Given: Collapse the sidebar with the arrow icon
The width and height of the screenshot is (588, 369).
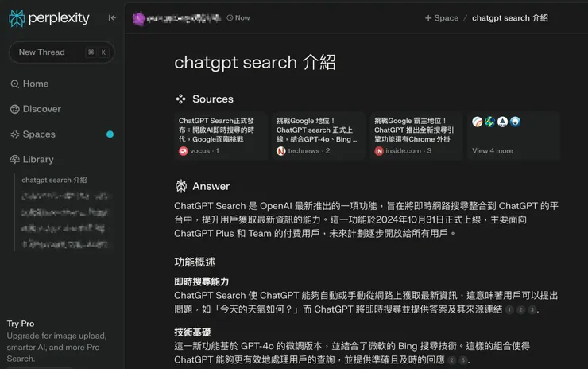Looking at the screenshot, I should 112,18.
